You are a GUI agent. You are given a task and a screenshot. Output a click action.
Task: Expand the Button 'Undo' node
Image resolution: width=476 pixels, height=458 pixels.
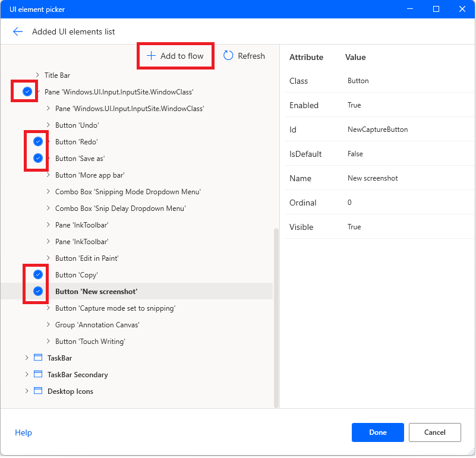point(48,125)
